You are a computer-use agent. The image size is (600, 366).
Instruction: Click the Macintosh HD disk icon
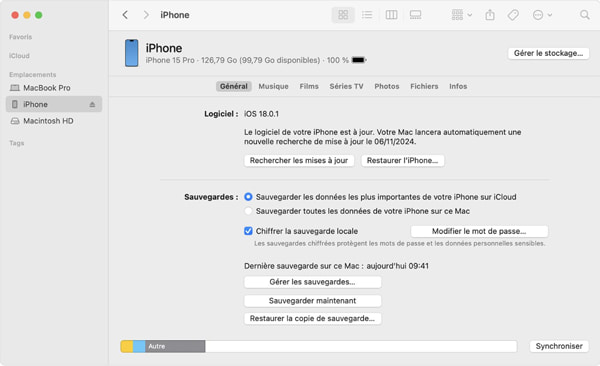15,121
